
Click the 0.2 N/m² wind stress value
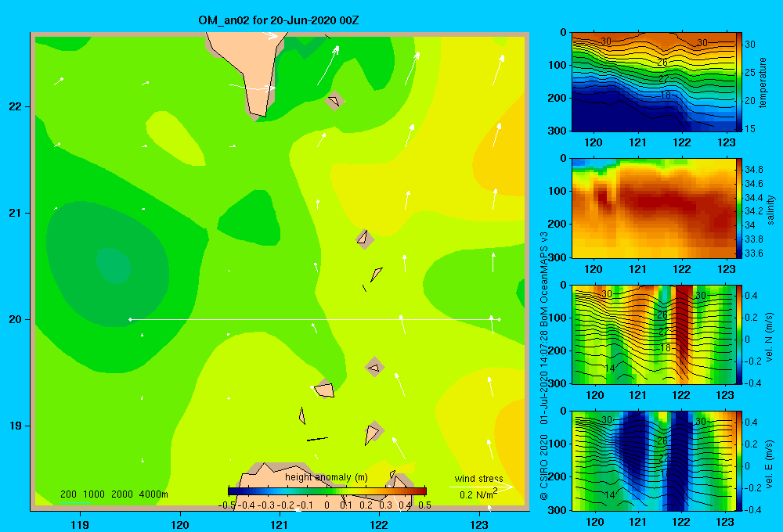pyautogui.click(x=478, y=494)
